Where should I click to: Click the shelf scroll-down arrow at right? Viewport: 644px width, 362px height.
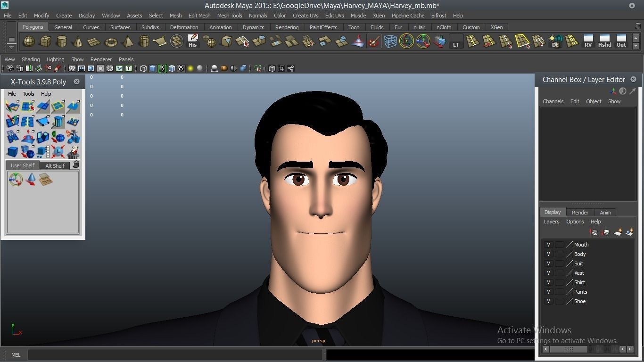pos(636,46)
